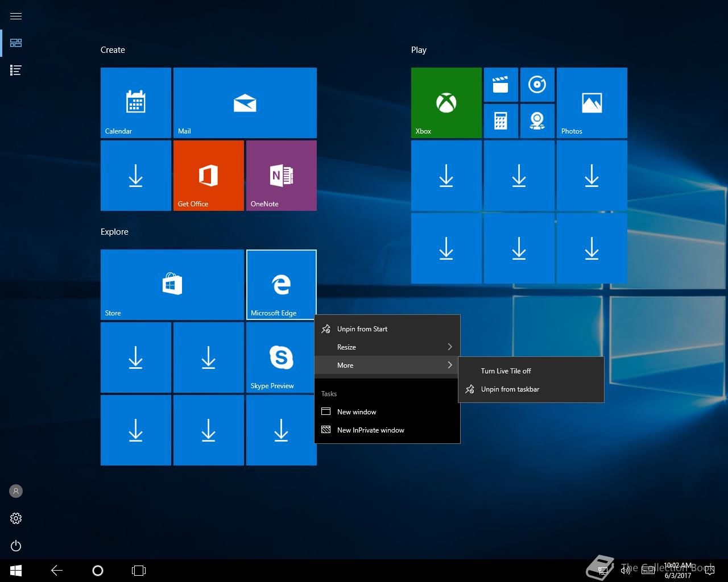Open Cortana circle on the taskbar
This screenshot has height=582, width=728.
pyautogui.click(x=98, y=571)
